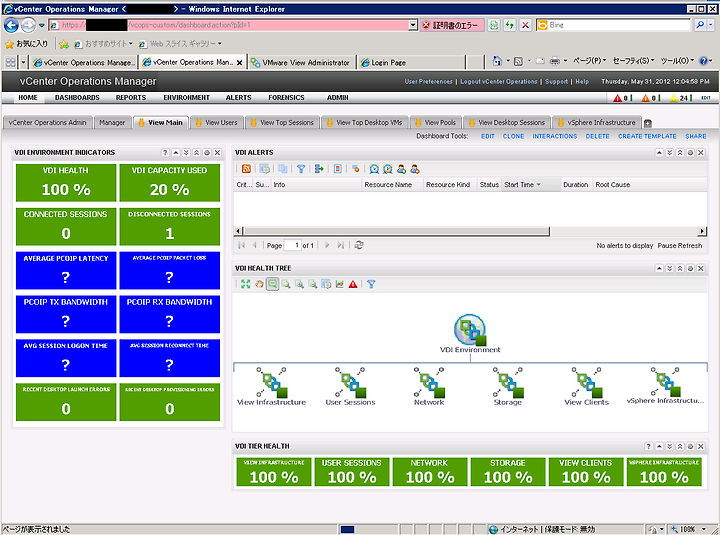Open the Page(P) menu in IE command bar
Image resolution: width=720 pixels, height=535 pixels.
coord(590,61)
